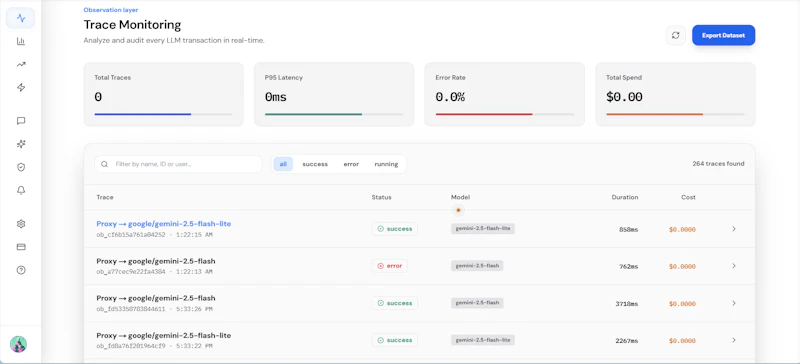Open the notifications bell sidebar icon
Viewport: 800px width, 364px height.
coord(21,190)
